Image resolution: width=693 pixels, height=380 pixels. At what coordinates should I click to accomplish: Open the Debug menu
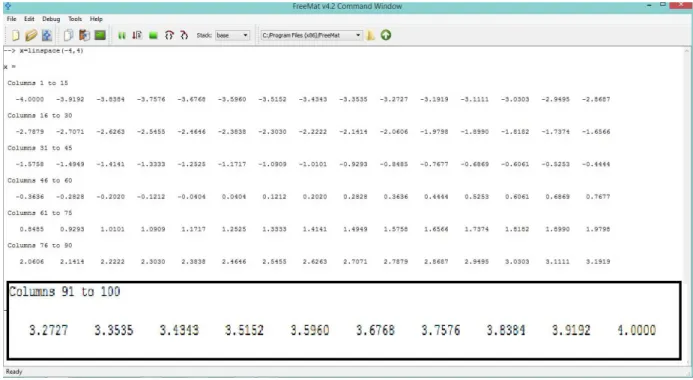pyautogui.click(x=51, y=19)
